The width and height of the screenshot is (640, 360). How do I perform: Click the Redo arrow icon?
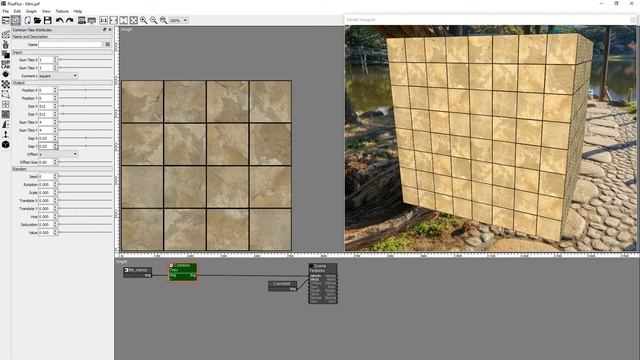[x=69, y=20]
